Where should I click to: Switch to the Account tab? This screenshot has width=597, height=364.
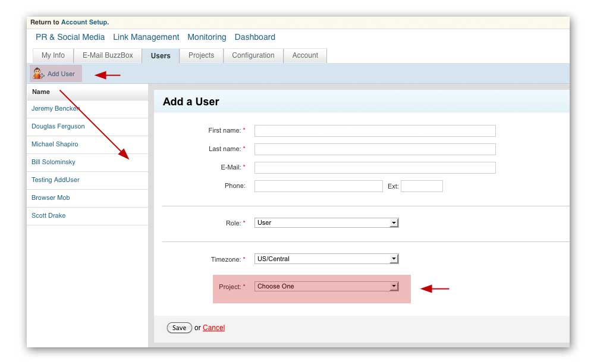[305, 55]
